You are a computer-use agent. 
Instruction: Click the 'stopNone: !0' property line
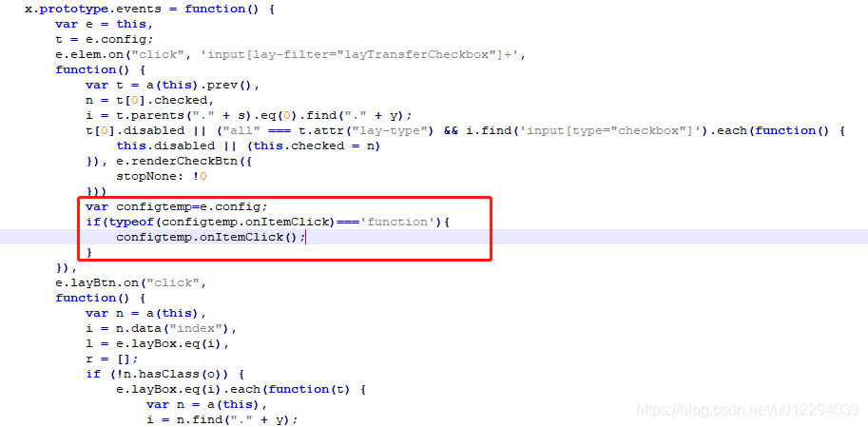point(162,176)
